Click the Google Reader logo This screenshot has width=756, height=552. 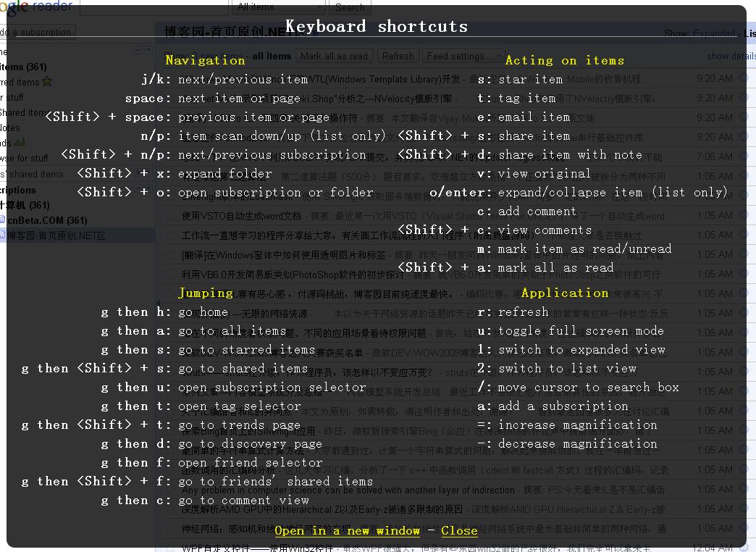[x=36, y=7]
